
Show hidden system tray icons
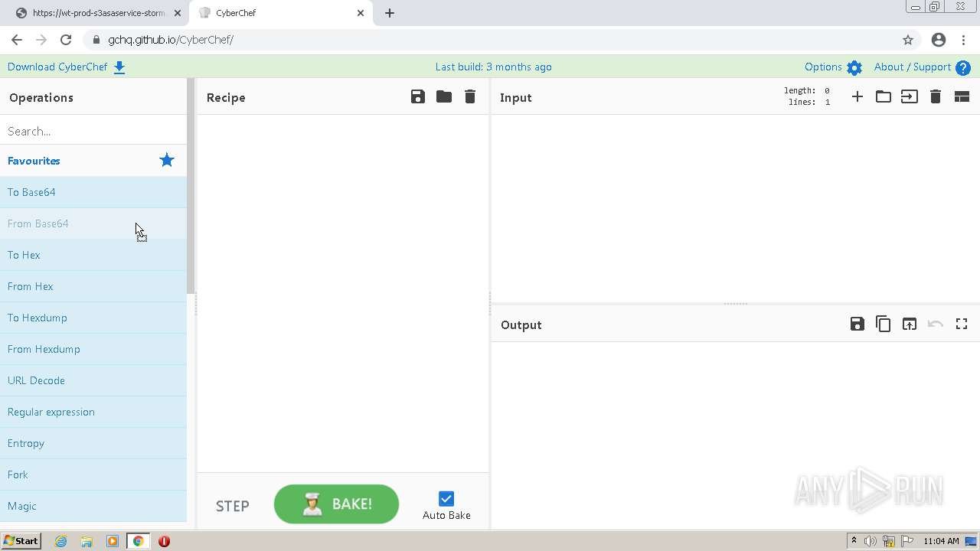click(x=854, y=541)
